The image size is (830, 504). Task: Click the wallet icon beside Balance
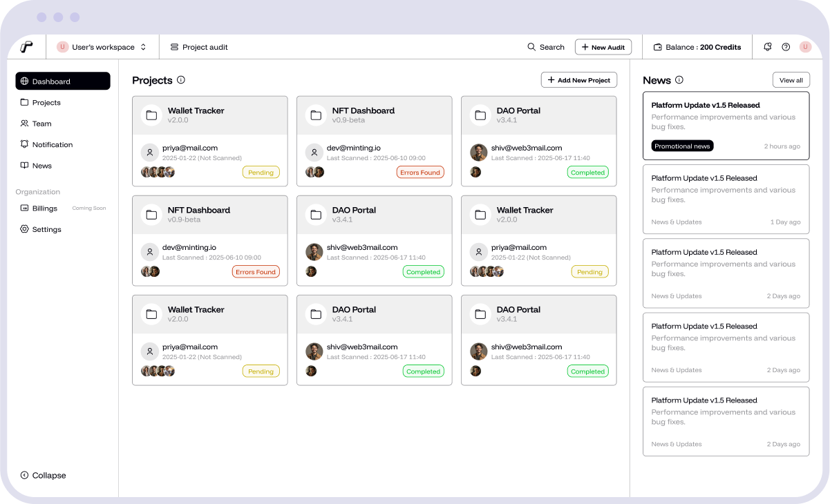point(657,47)
